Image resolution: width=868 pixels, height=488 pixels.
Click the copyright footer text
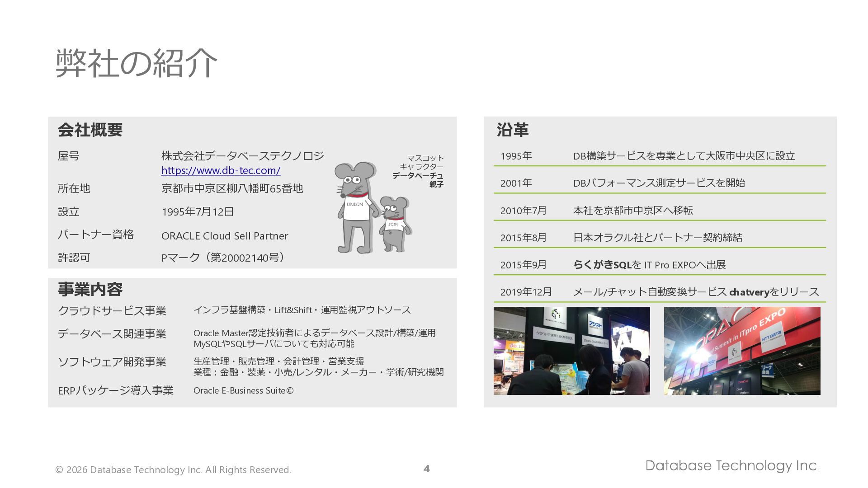[173, 470]
